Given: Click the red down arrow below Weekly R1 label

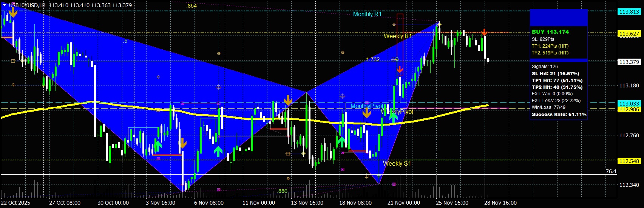Looking at the screenshot, I should coord(400,70).
